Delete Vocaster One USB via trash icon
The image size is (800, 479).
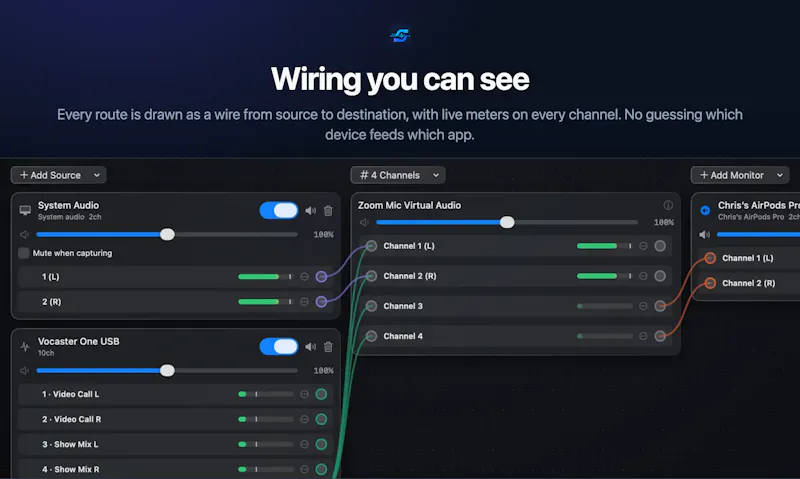[x=328, y=346]
